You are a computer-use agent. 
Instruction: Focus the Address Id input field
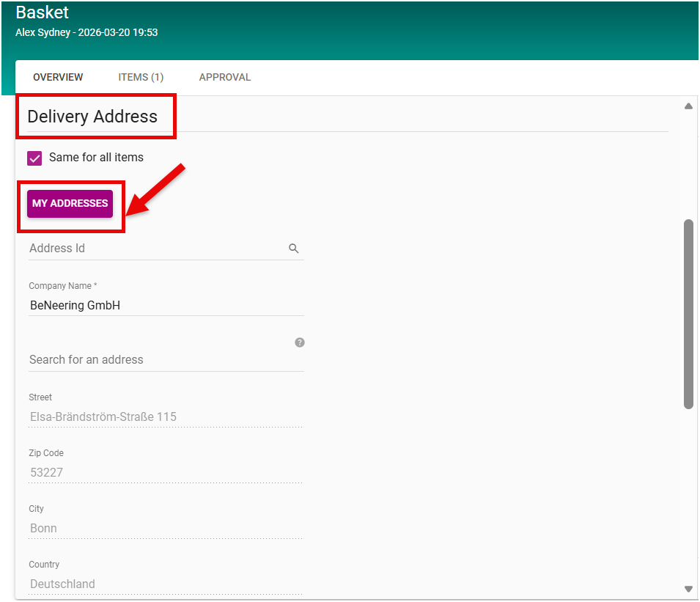tap(154, 249)
